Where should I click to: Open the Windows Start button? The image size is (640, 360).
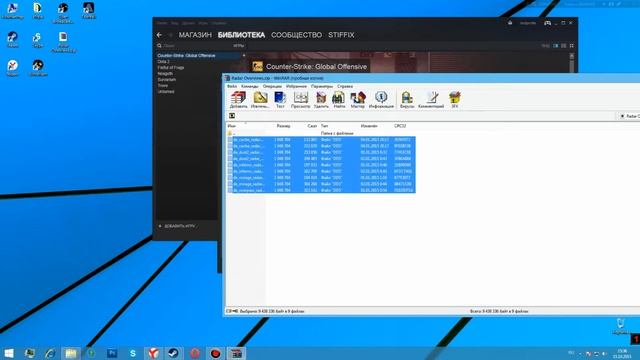pyautogui.click(x=9, y=353)
